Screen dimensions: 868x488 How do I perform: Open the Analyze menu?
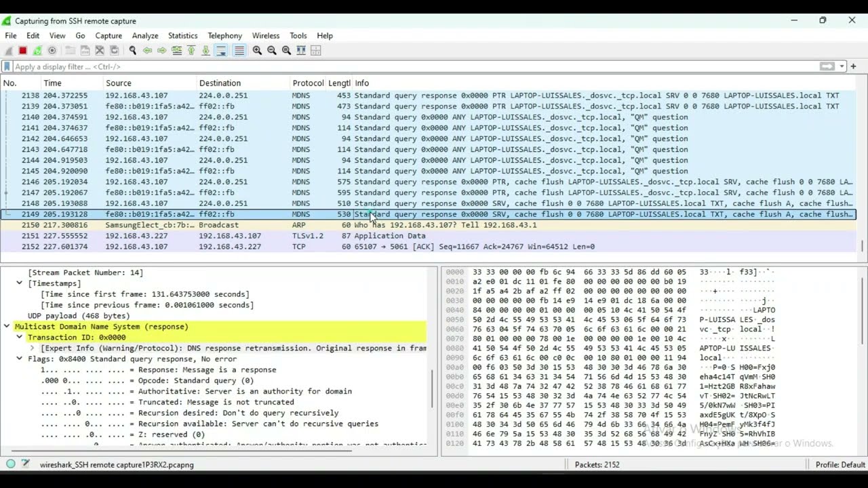pos(145,35)
